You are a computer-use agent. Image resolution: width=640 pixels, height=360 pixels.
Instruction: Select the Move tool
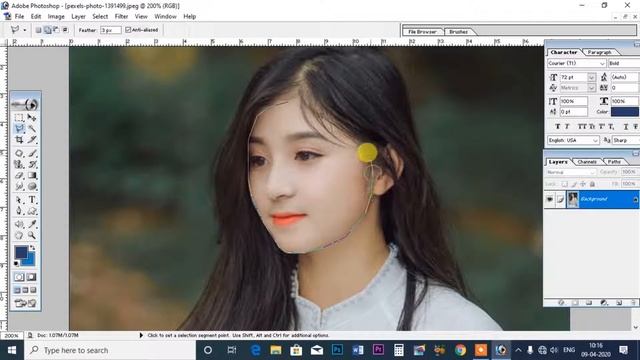pos(32,118)
